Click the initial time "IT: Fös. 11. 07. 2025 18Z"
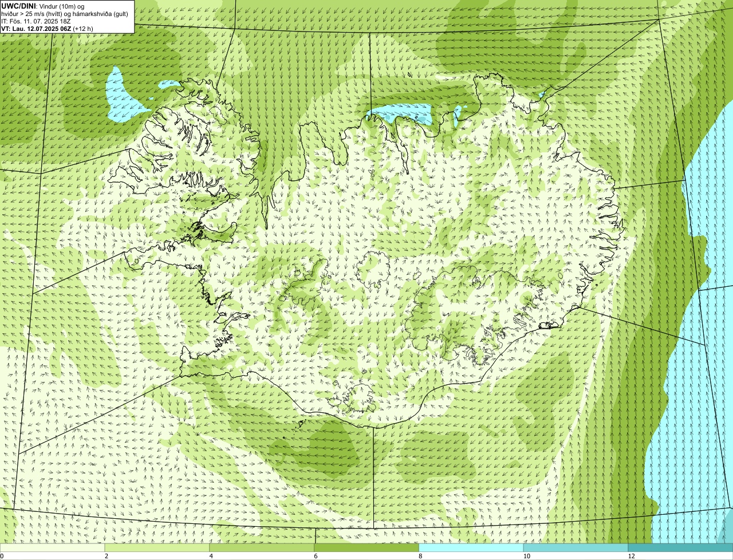Screen dimensions: 733x560 point(36,21)
